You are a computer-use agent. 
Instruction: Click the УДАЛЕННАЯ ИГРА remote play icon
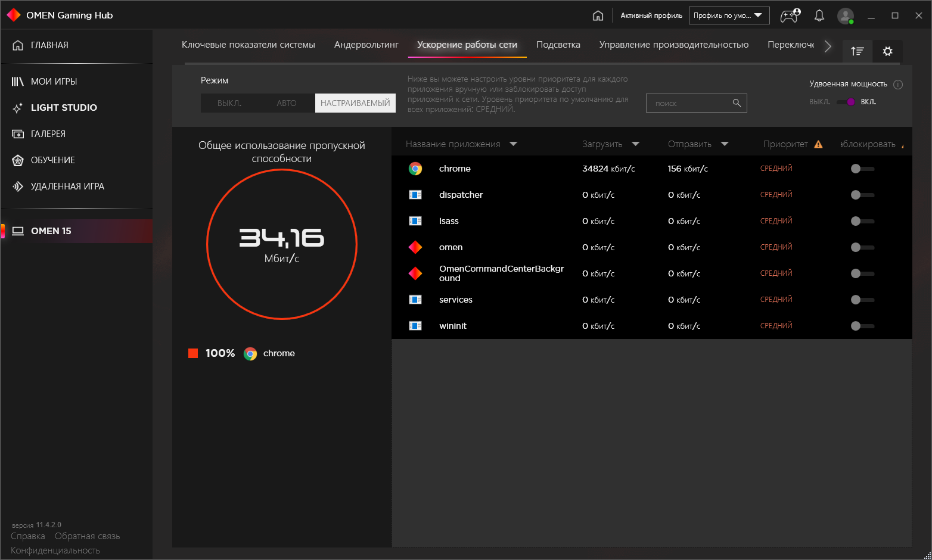point(18,186)
